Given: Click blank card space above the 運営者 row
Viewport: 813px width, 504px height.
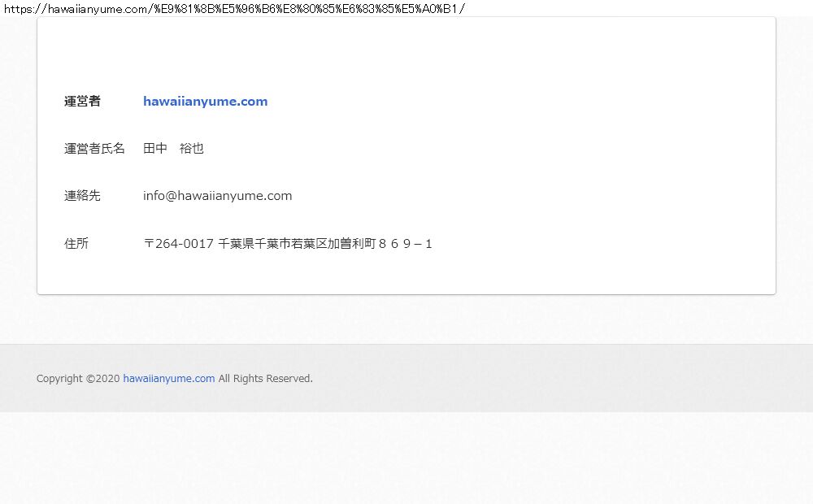Looking at the screenshot, I should tap(406, 52).
